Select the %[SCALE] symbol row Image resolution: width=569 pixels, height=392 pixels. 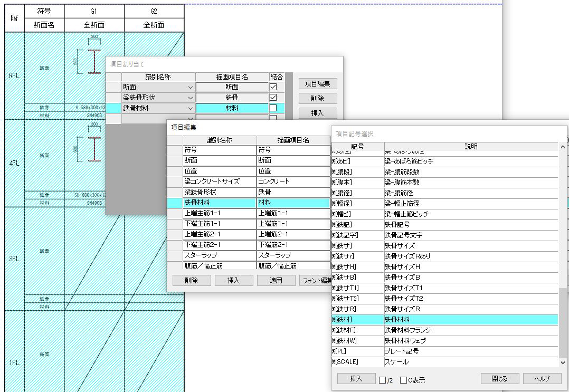[x=444, y=361]
